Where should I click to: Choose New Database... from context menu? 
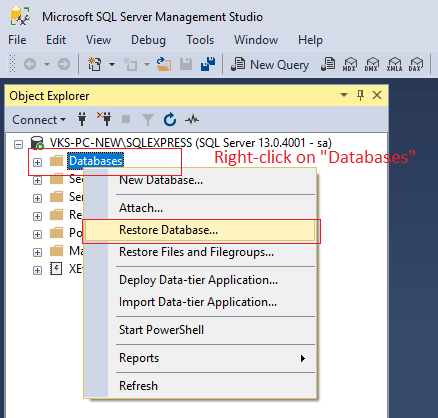pyautogui.click(x=200, y=180)
